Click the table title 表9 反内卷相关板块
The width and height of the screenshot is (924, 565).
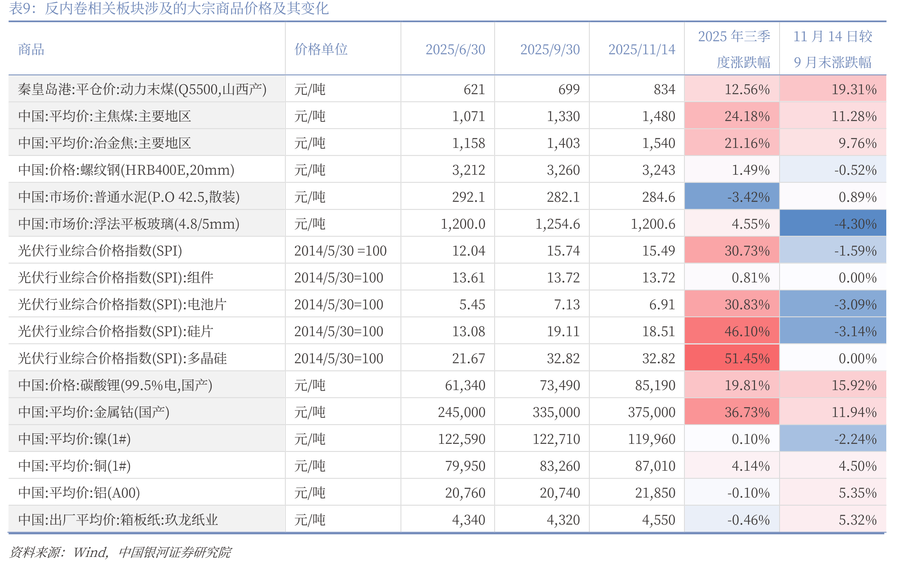point(169,8)
